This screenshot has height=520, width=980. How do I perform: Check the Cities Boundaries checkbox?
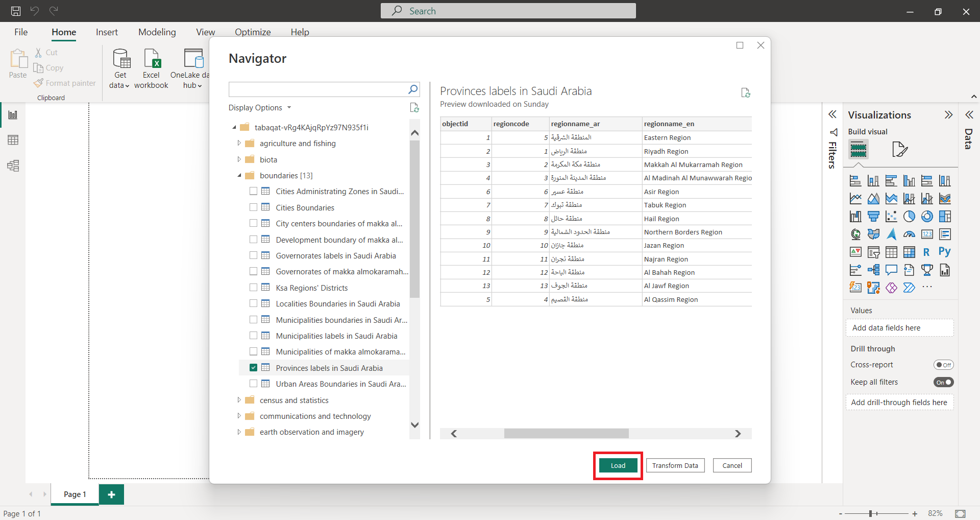[253, 207]
